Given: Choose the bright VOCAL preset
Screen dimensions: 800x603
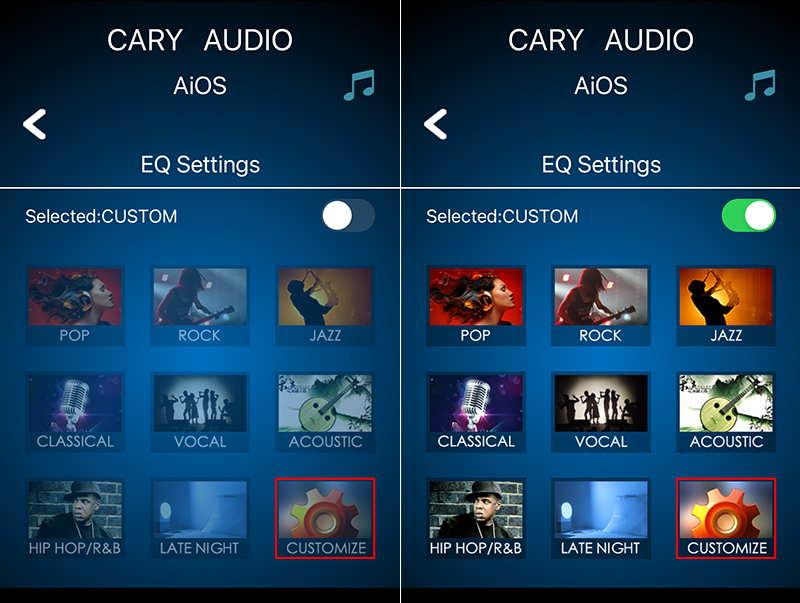Looking at the screenshot, I should coord(601,412).
